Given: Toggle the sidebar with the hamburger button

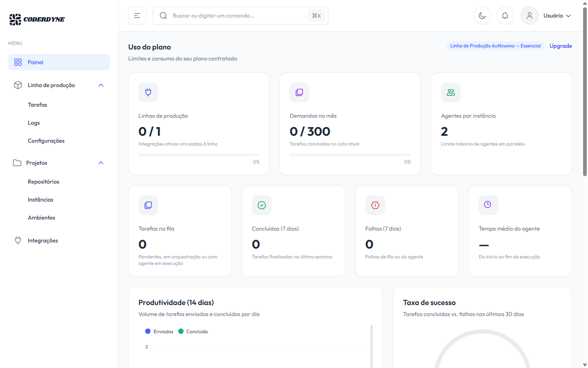Looking at the screenshot, I should tap(137, 16).
